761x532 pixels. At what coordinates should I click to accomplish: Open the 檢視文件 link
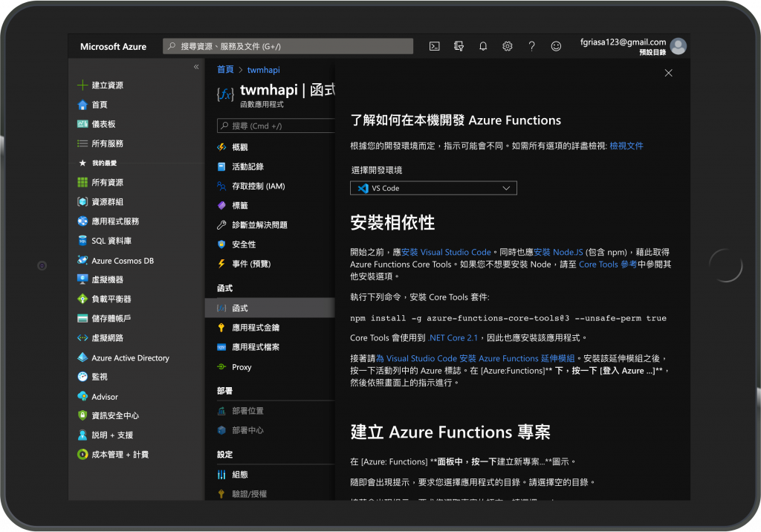pos(626,146)
